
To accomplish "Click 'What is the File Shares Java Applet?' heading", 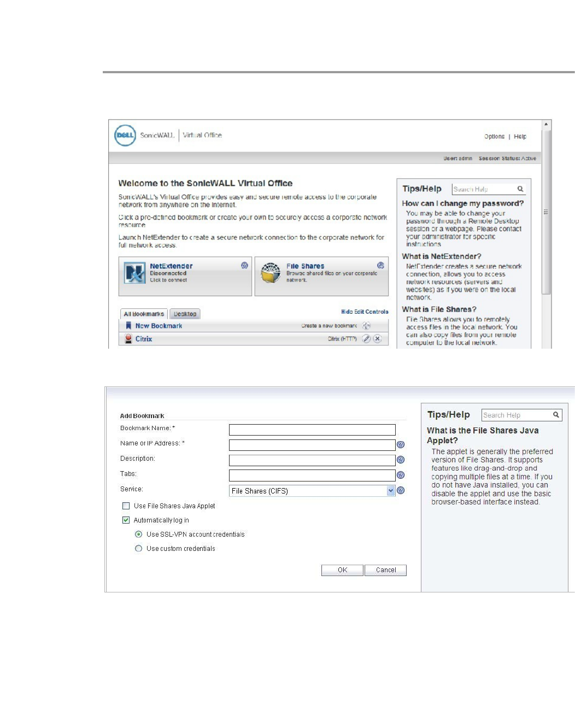I will click(x=483, y=436).
